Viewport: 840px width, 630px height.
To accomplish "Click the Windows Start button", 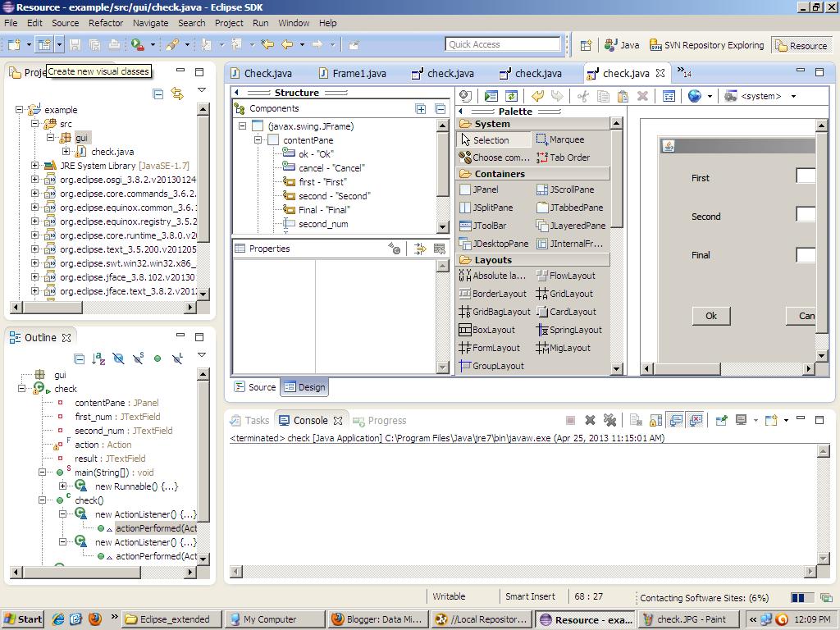I will pos(22,619).
